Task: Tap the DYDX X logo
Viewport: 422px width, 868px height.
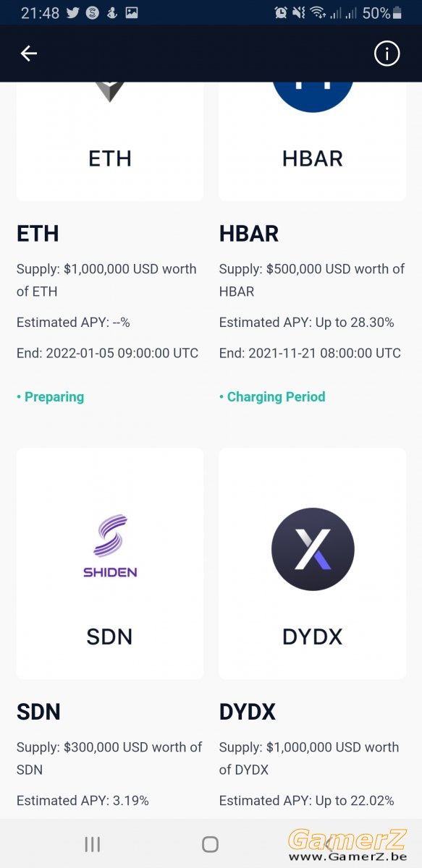Action: pyautogui.click(x=313, y=549)
